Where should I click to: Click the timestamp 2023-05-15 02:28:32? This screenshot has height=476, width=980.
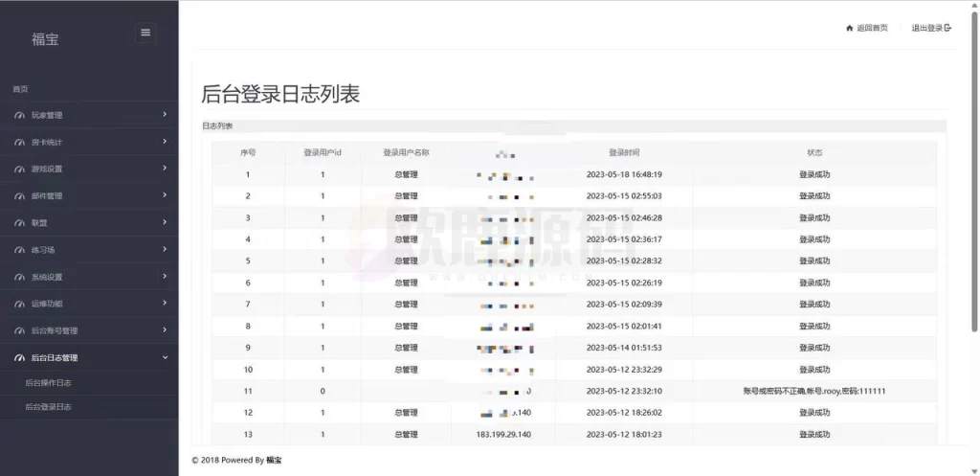pos(624,261)
